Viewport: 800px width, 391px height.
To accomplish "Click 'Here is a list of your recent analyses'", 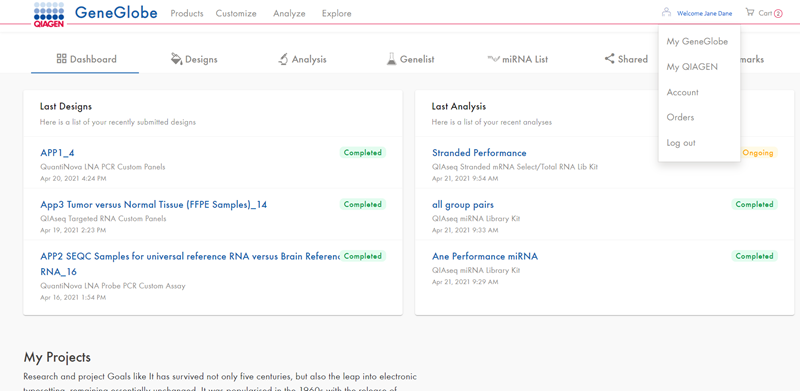I will (491, 123).
